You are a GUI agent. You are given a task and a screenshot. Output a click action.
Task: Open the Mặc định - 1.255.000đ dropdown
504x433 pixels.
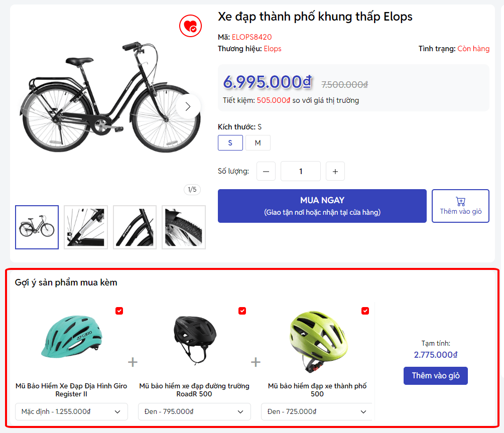tap(71, 412)
